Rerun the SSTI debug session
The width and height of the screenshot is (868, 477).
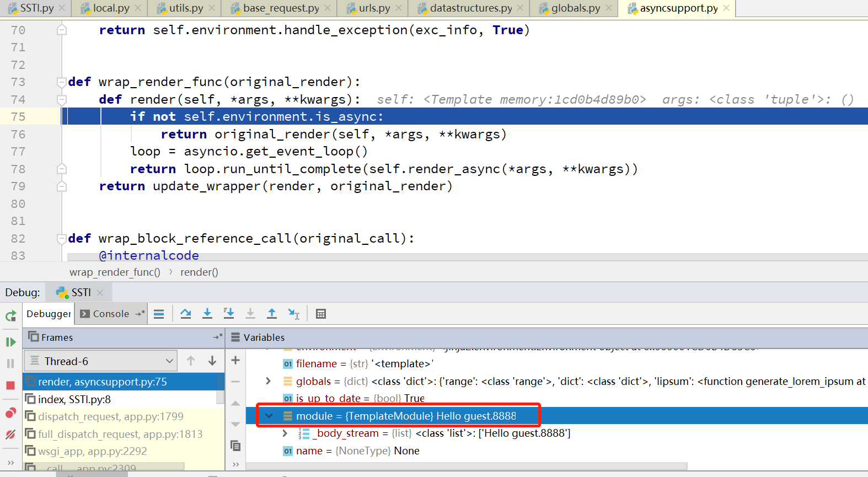(10, 316)
